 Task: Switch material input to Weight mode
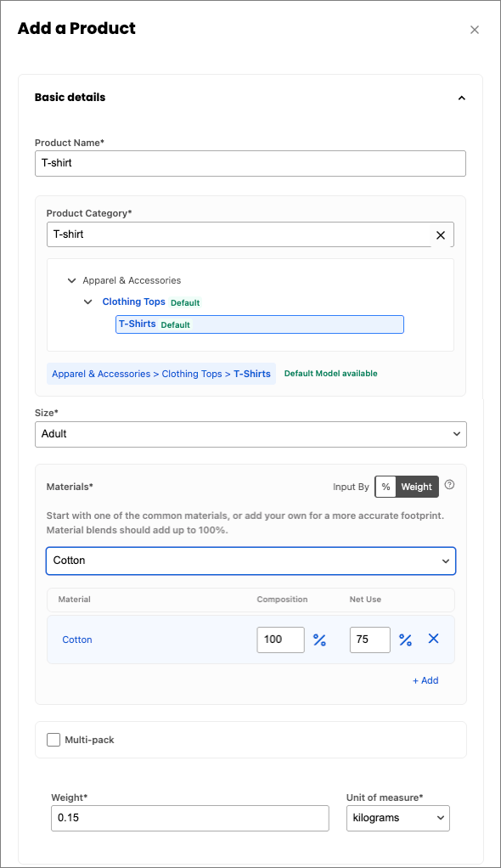(417, 488)
